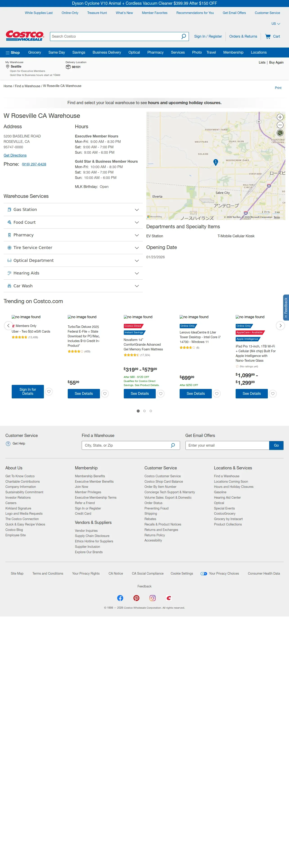The height and width of the screenshot is (868, 289).
Task: Open the Same Day menu
Action: tap(56, 53)
